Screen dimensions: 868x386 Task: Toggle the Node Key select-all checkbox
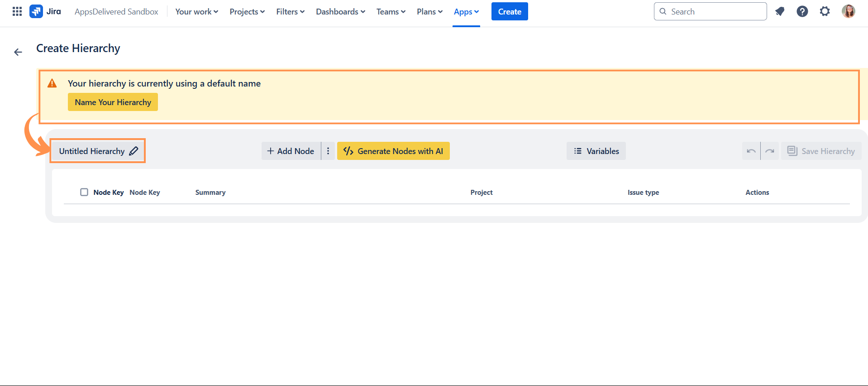tap(84, 192)
